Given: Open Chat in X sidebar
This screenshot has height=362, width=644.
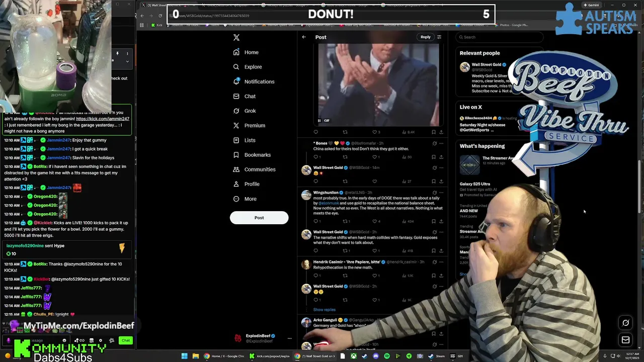Looking at the screenshot, I should click(245, 96).
